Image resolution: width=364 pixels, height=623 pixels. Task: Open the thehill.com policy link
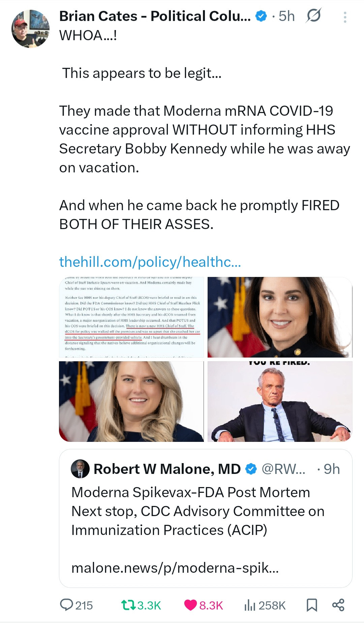click(x=150, y=262)
